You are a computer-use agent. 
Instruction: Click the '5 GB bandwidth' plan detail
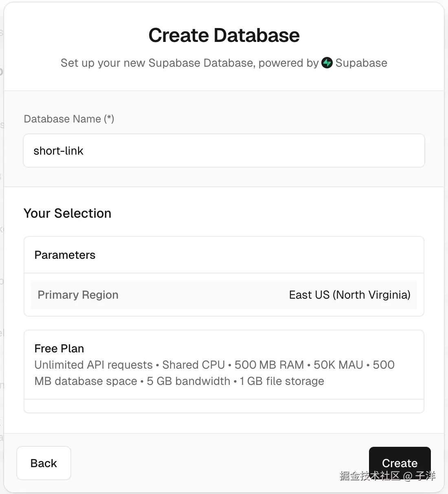(x=188, y=381)
